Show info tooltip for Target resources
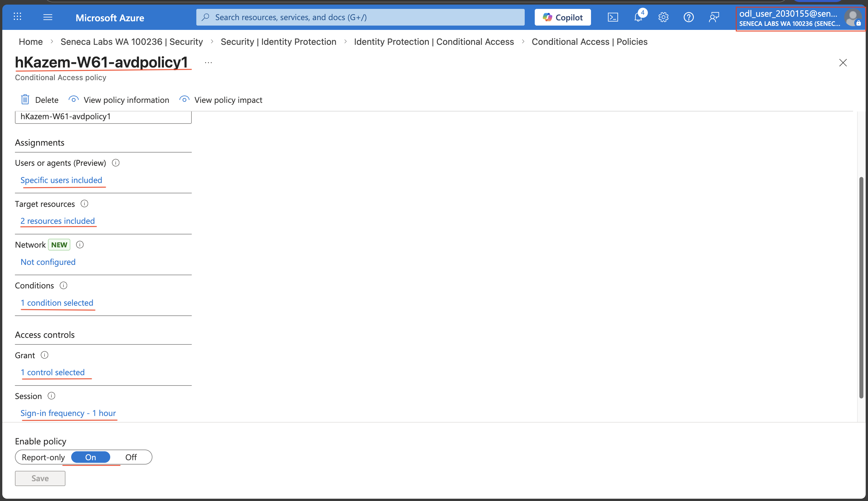The image size is (868, 501). click(x=84, y=204)
